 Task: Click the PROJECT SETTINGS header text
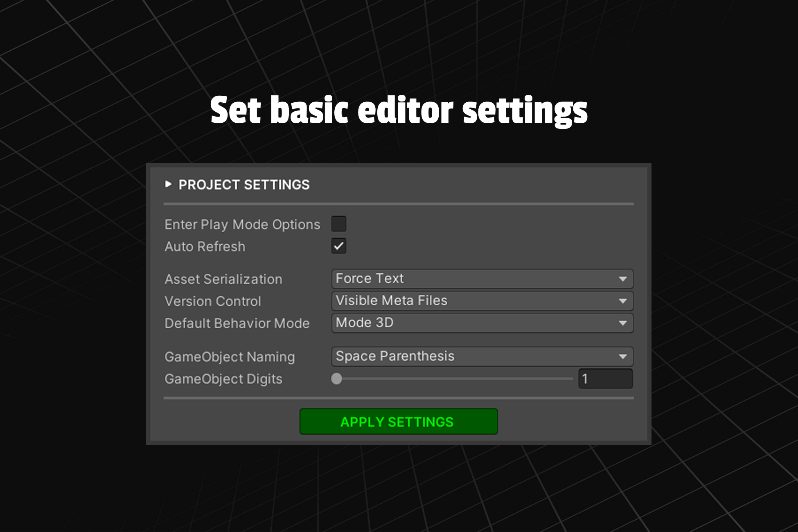point(244,185)
